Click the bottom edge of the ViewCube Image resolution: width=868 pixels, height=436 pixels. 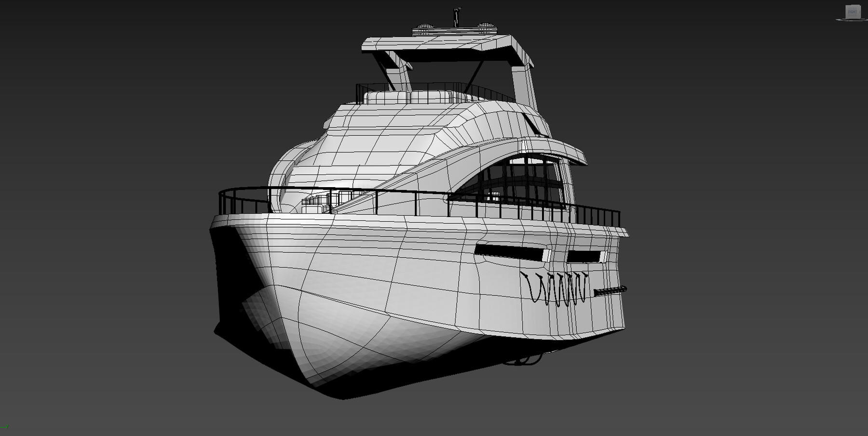[853, 19]
